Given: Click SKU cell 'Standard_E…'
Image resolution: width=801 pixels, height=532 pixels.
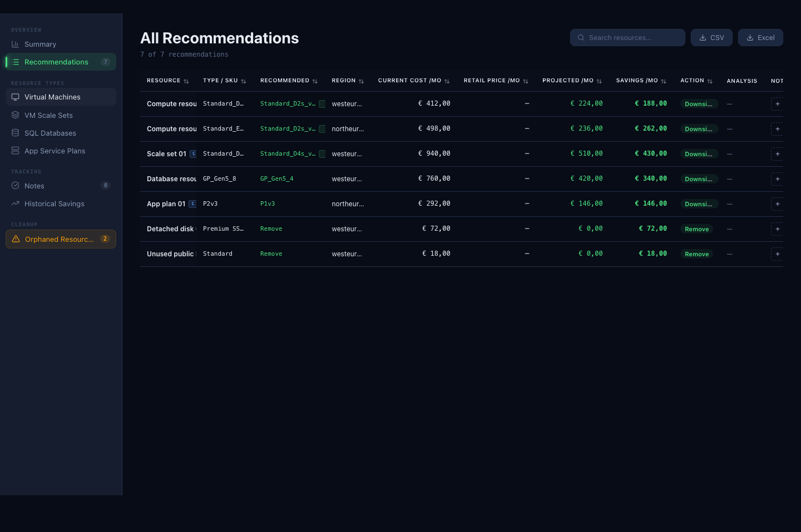Looking at the screenshot, I should point(223,129).
